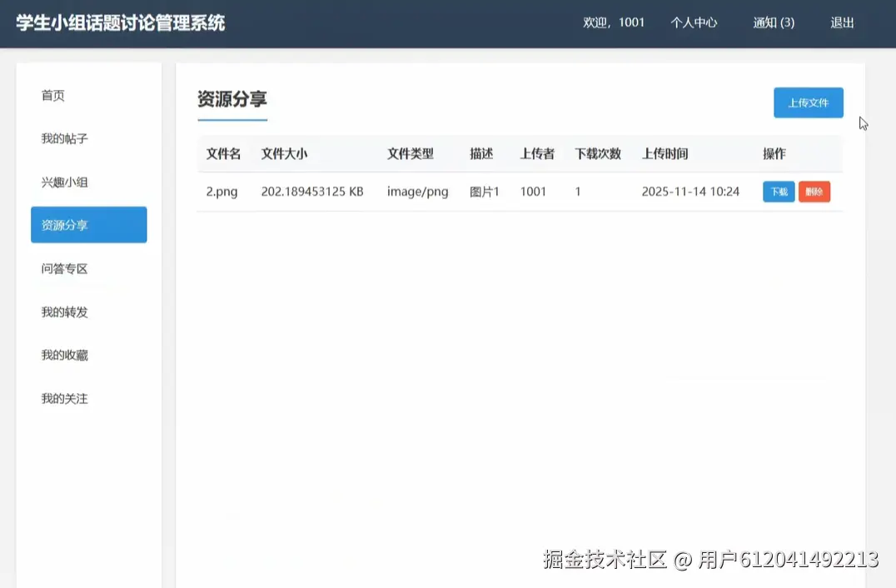Click 退出 to log out
Screen dimensions: 896x588
pos(841,22)
